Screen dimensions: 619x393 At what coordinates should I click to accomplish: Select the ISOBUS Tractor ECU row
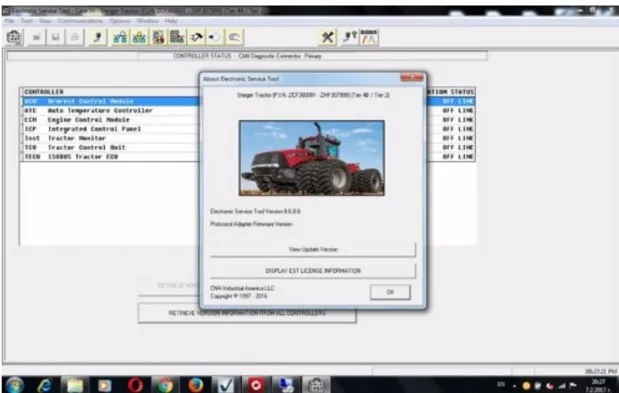[248, 157]
